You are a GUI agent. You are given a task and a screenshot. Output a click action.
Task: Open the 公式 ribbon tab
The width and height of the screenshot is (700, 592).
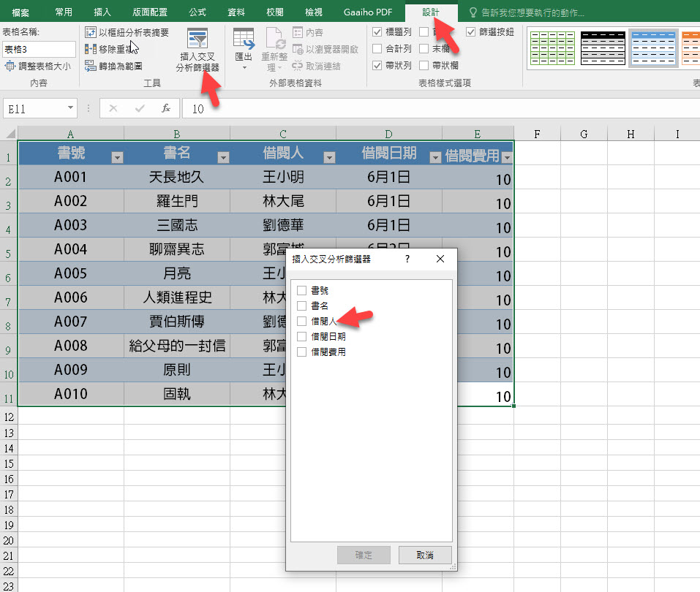pos(197,12)
